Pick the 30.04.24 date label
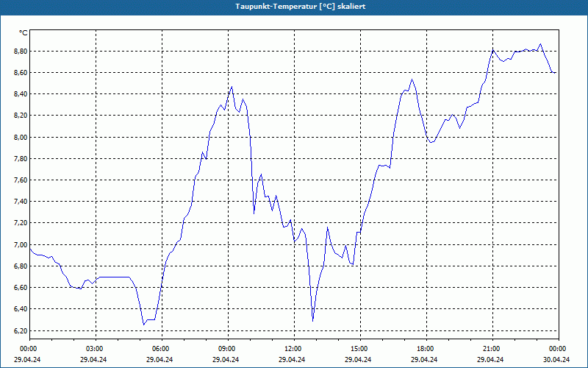This screenshot has width=588, height=368. tap(556, 360)
